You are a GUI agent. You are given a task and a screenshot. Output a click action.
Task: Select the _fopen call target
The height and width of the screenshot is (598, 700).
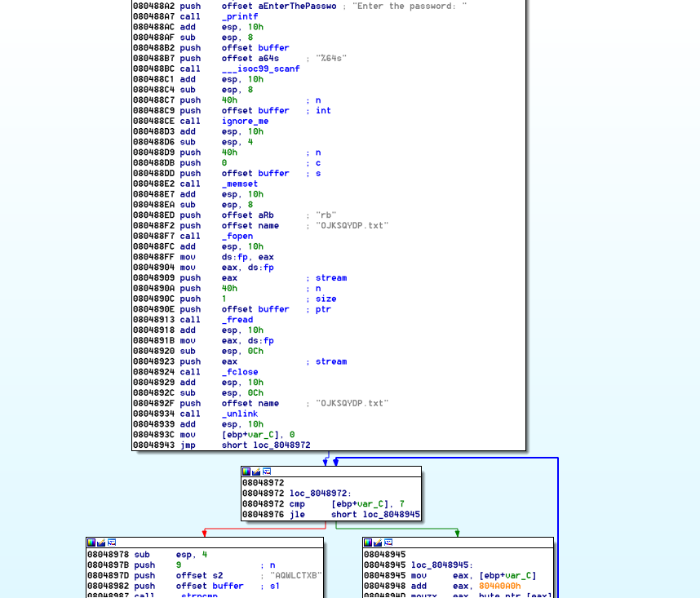tap(237, 236)
